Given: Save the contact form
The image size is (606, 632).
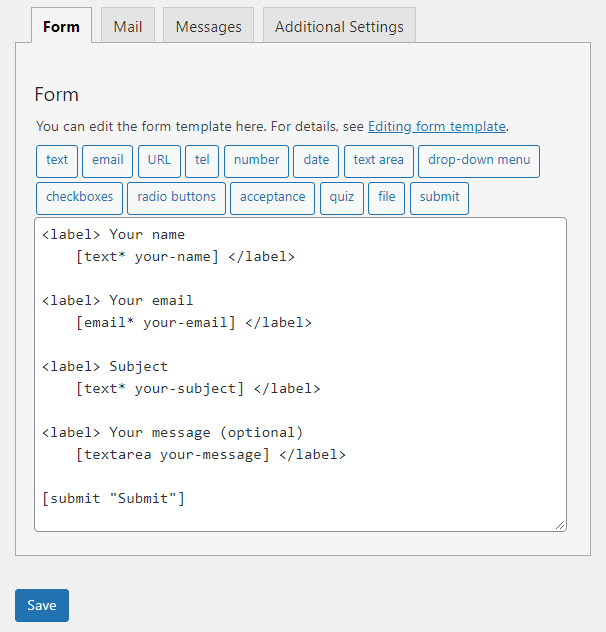Looking at the screenshot, I should click(x=42, y=605).
